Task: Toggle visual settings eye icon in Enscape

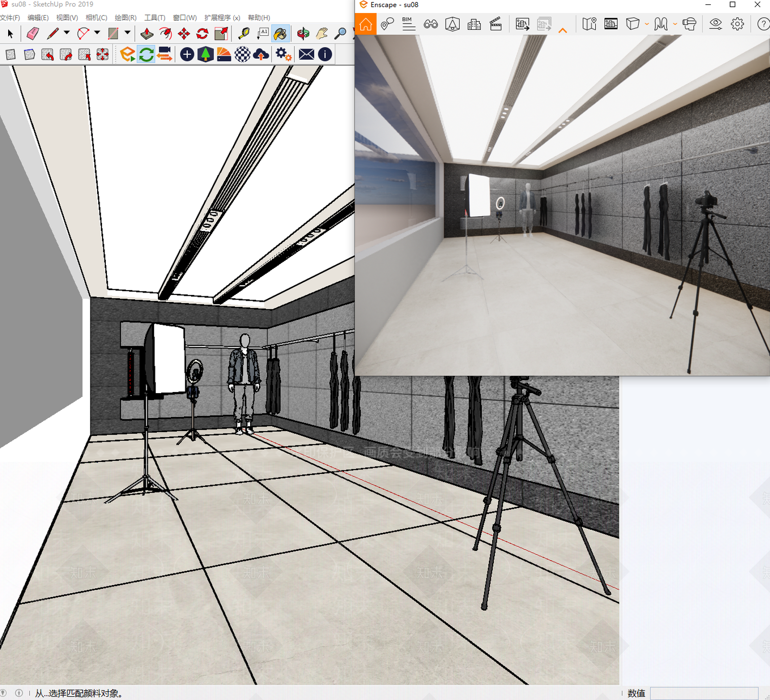Action: click(x=716, y=24)
